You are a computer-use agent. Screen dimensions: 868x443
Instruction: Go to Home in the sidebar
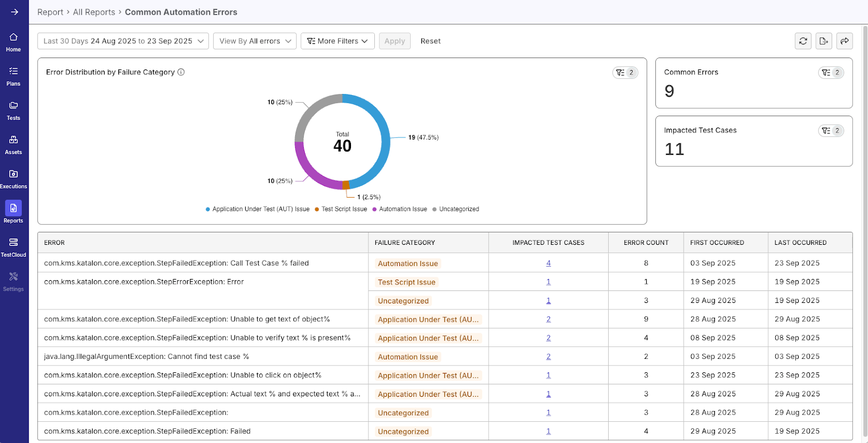tap(14, 42)
